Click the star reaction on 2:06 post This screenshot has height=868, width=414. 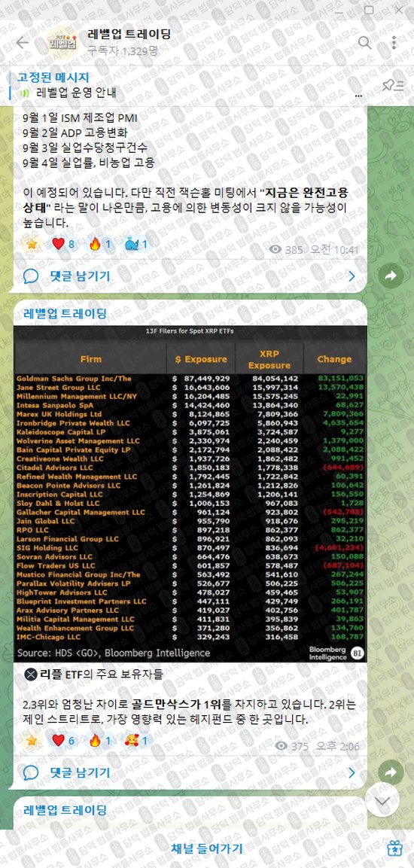(x=32, y=740)
